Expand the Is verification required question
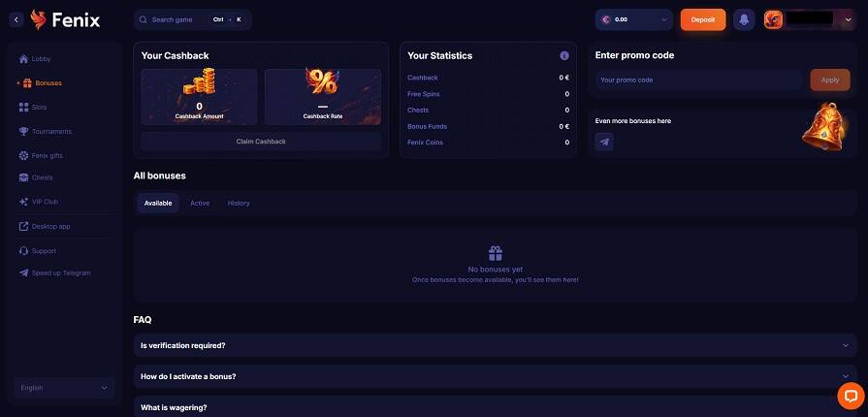The height and width of the screenshot is (417, 868). (x=495, y=345)
